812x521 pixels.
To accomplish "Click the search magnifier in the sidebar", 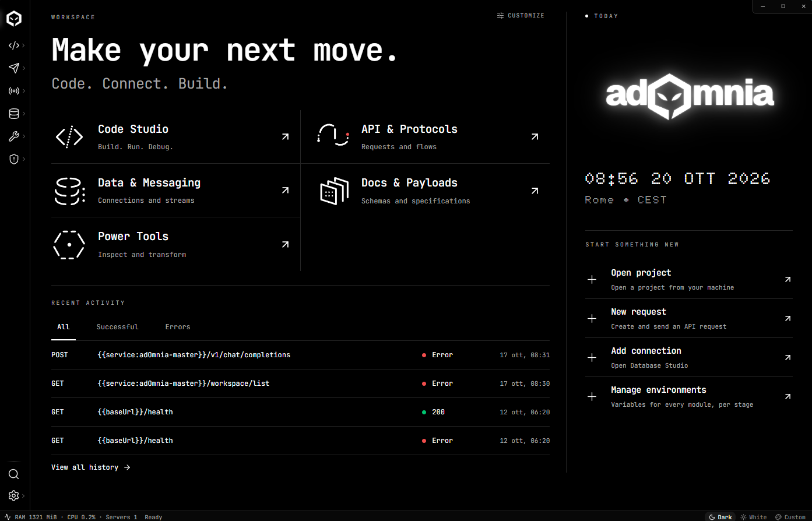I will (14, 474).
